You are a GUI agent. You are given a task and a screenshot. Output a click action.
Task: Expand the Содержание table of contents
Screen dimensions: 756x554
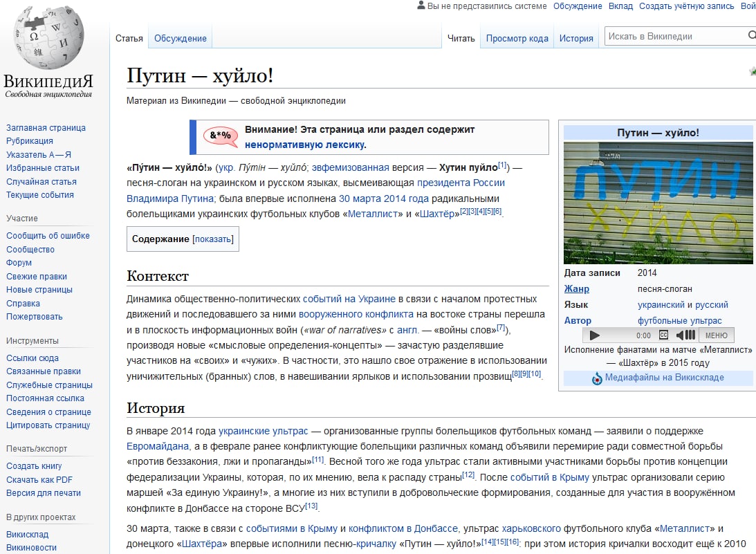click(212, 239)
